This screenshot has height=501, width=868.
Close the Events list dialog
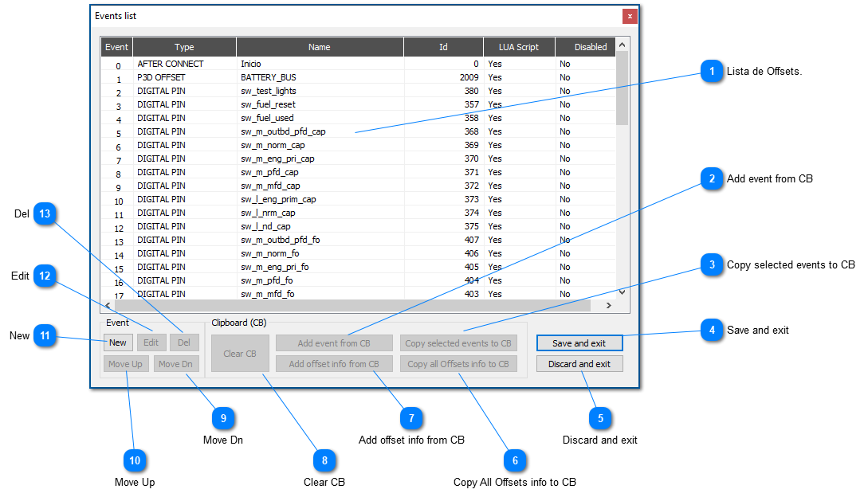tap(630, 16)
